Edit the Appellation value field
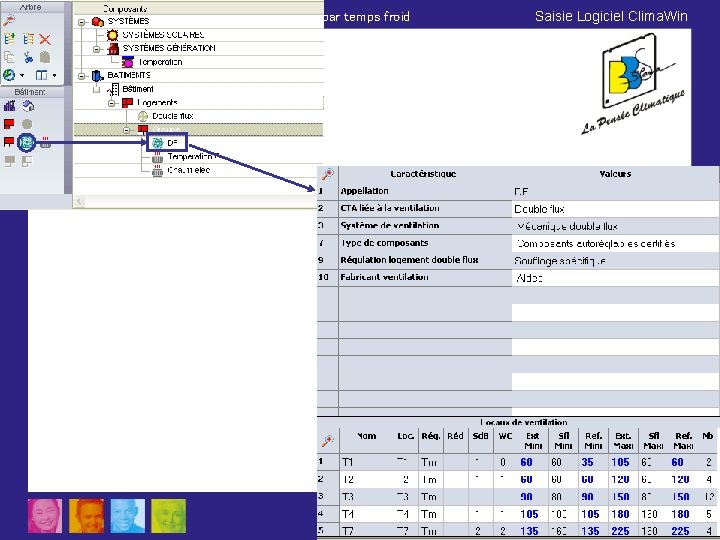 point(615,191)
